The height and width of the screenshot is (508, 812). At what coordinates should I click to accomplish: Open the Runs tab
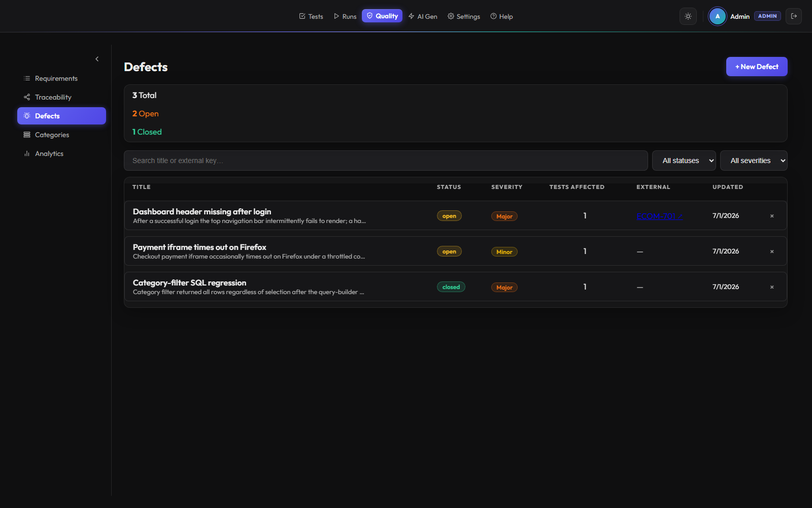point(345,16)
